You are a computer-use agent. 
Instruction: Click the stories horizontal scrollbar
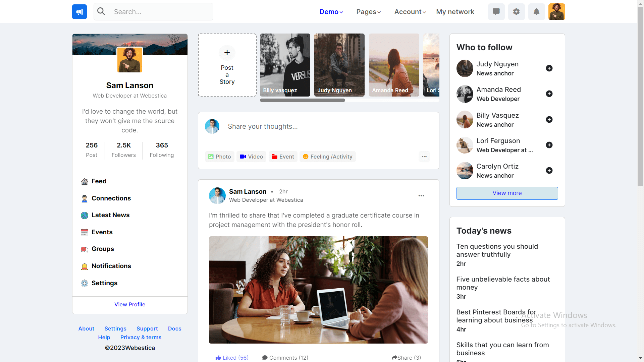coord(302,100)
